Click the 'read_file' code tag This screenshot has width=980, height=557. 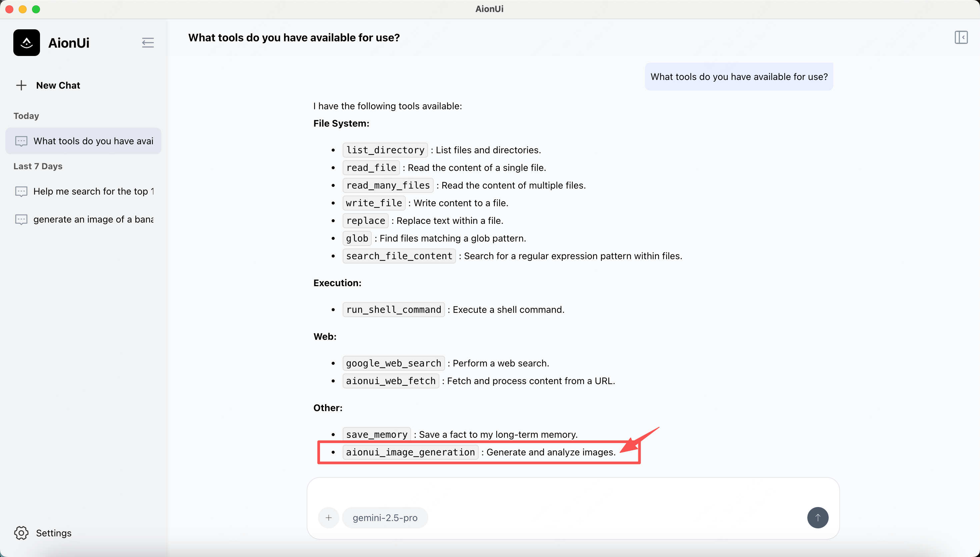coord(371,168)
